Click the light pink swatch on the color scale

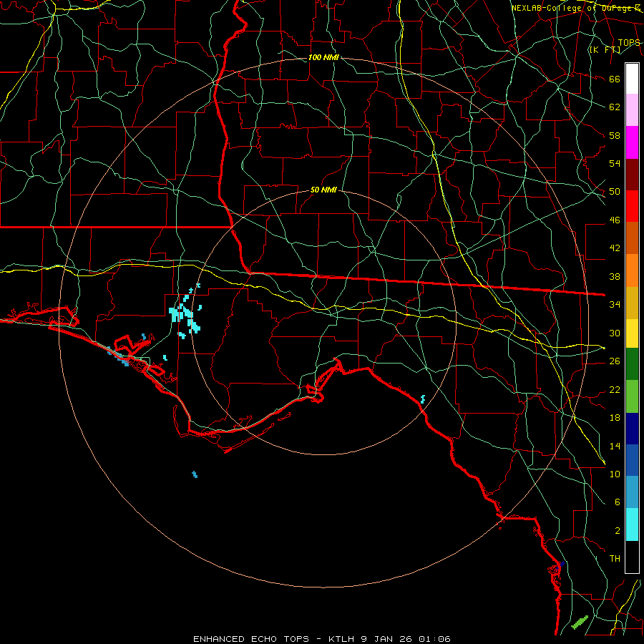coord(632,110)
